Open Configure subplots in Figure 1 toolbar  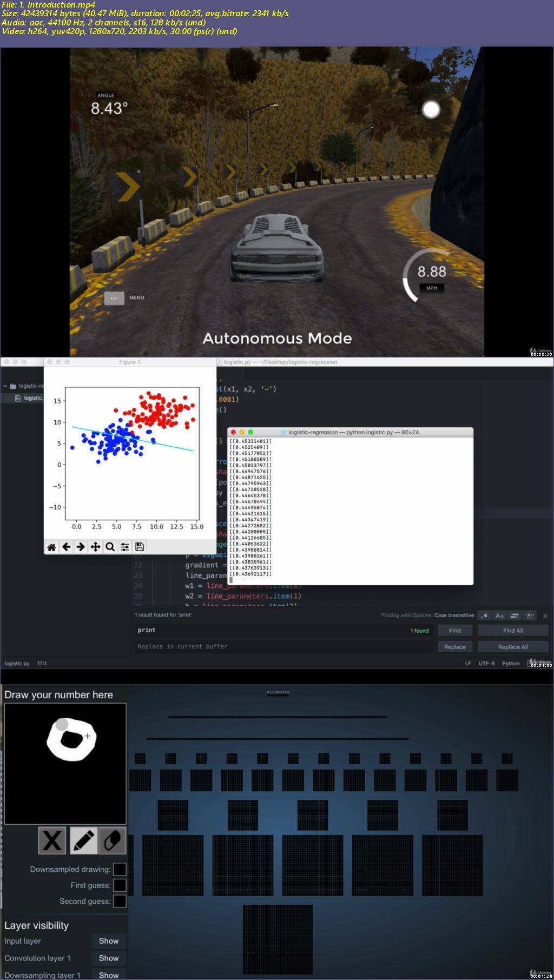(124, 547)
